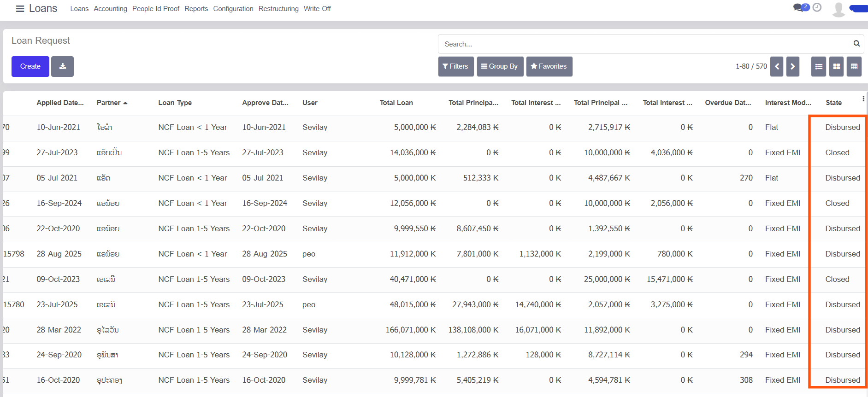Open the hamburger apps menu
868x397 pixels.
pyautogui.click(x=20, y=9)
